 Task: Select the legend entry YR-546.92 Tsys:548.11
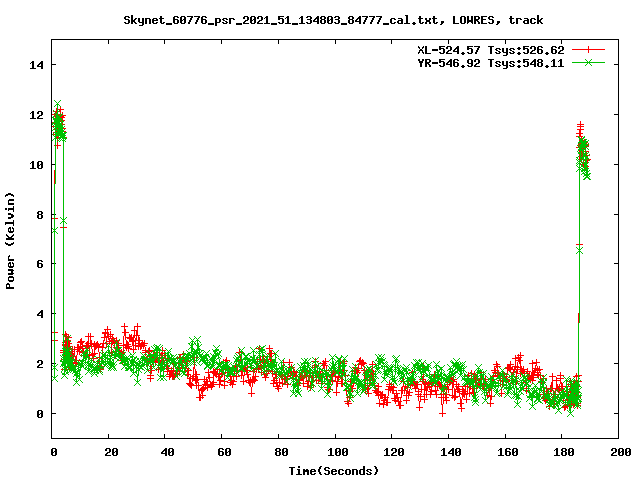point(491,63)
